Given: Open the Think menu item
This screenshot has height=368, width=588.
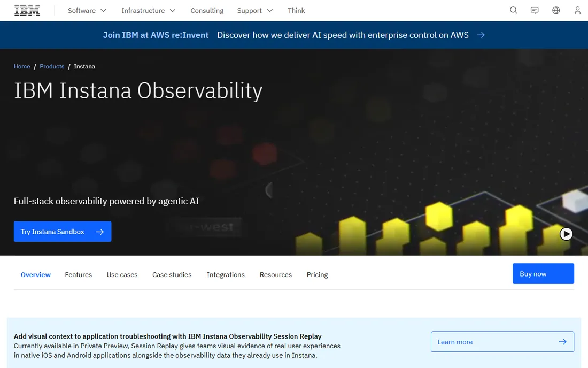Looking at the screenshot, I should point(296,11).
